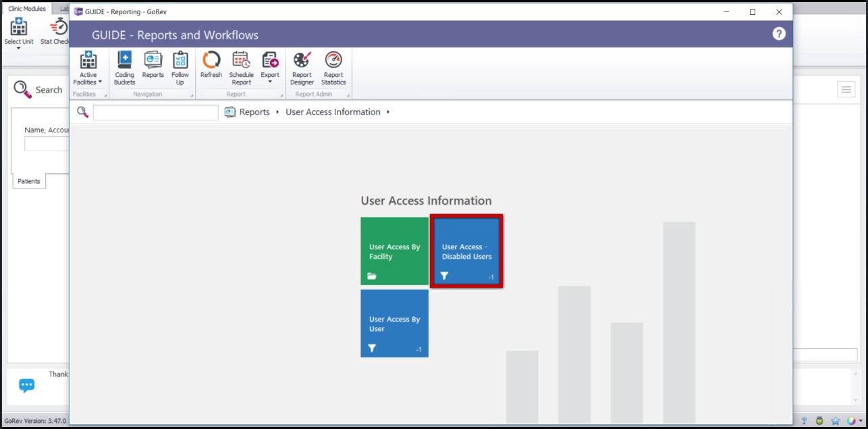Open the color wheel theme picker

(x=850, y=420)
